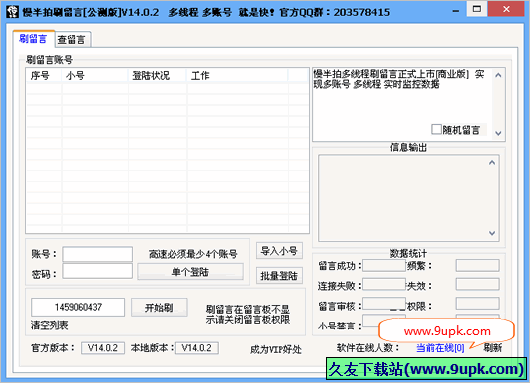Click the 频繁 count field
This screenshot has height=383, width=530.
pos(477,265)
